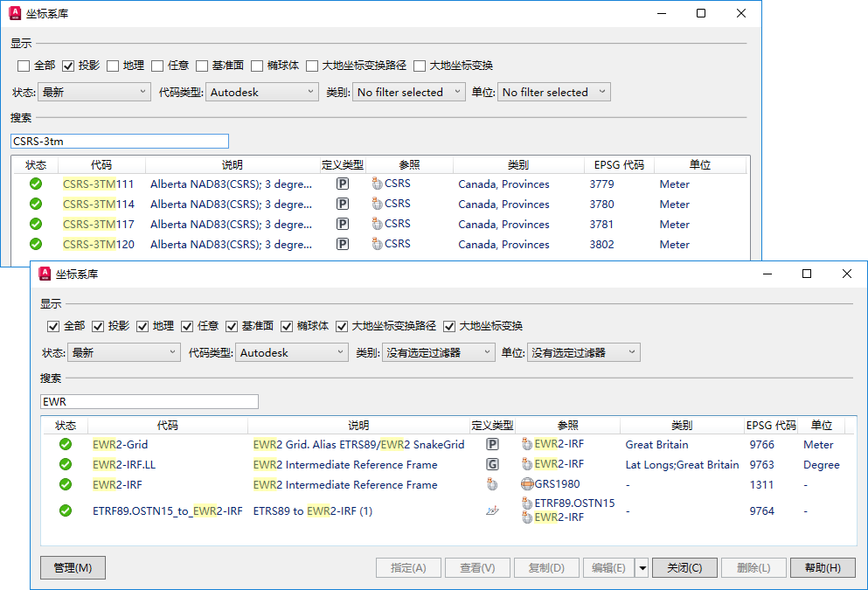Click the projected type P icon for CSRS-3TM120
The width and height of the screenshot is (868, 590).
[x=343, y=244]
